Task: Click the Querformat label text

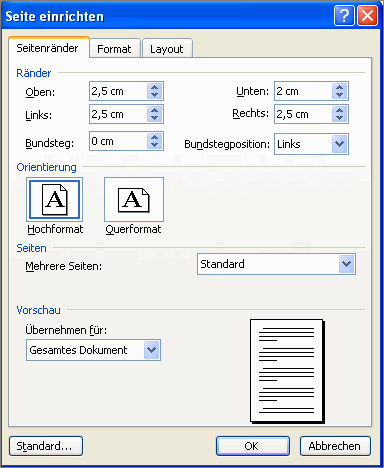Action: point(133,229)
